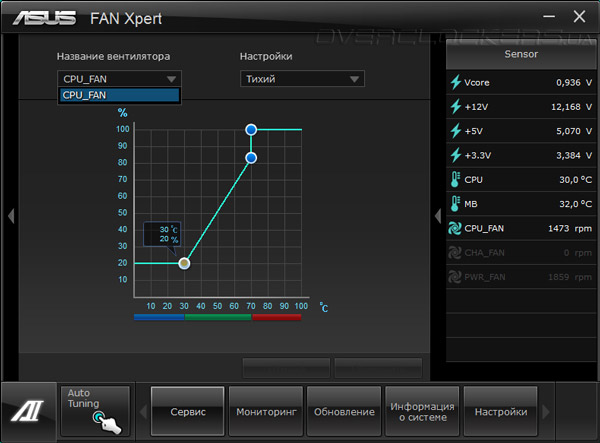Viewport: 600px width, 443px height.
Task: Open the Сервис tab
Action: [188, 411]
